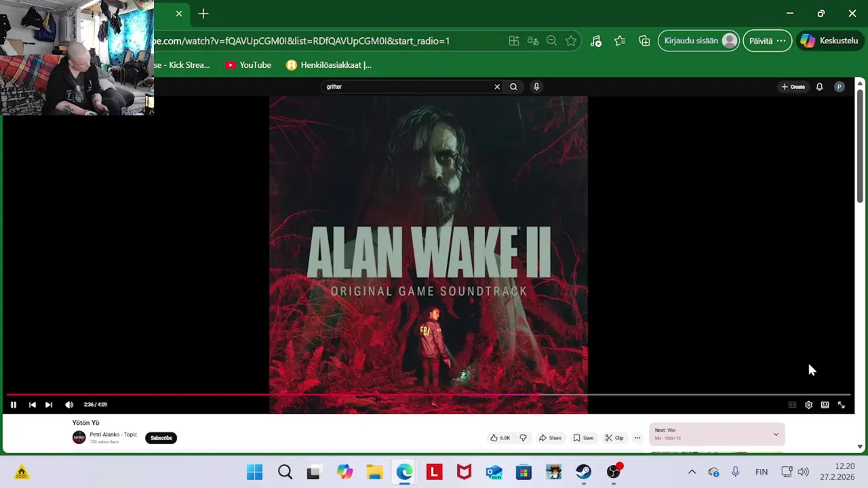Go to previous video in playlist
This screenshot has width=868, height=488.
[32, 405]
